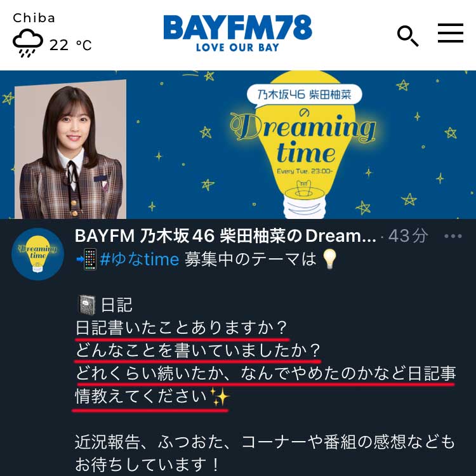Click the 乃木坂46 柴田柚菜 speech bubble

pyautogui.click(x=305, y=96)
